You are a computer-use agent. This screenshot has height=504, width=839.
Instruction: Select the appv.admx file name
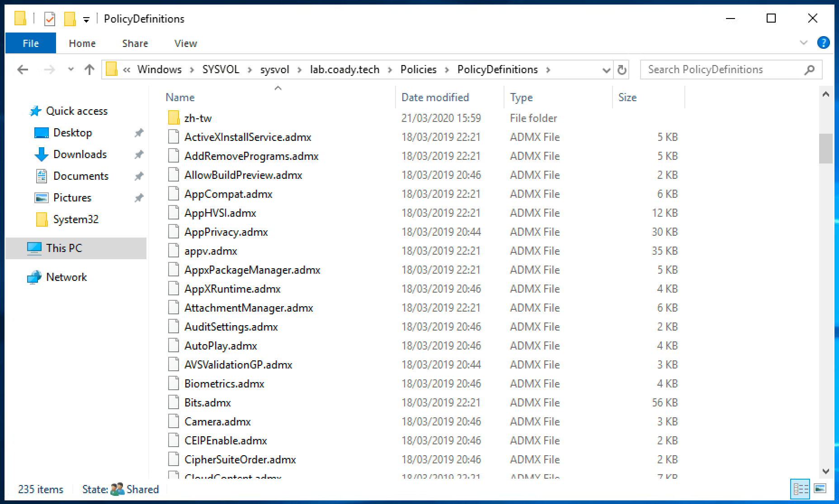211,251
